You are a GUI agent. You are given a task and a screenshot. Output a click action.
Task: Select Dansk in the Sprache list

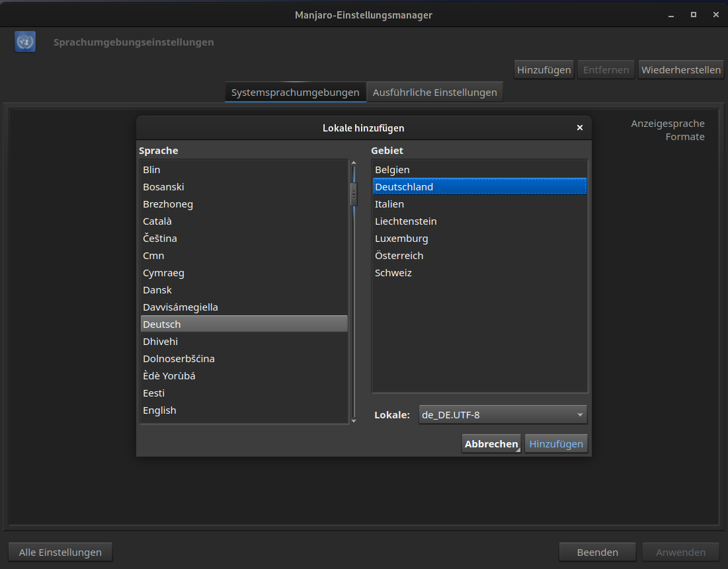click(244, 290)
